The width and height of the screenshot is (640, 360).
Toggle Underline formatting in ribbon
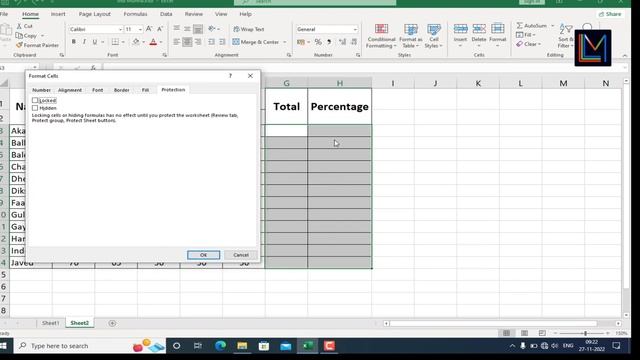click(95, 42)
